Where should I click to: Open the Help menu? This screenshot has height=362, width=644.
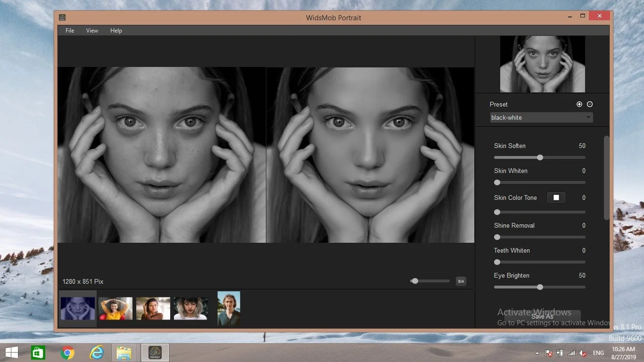coord(116,30)
